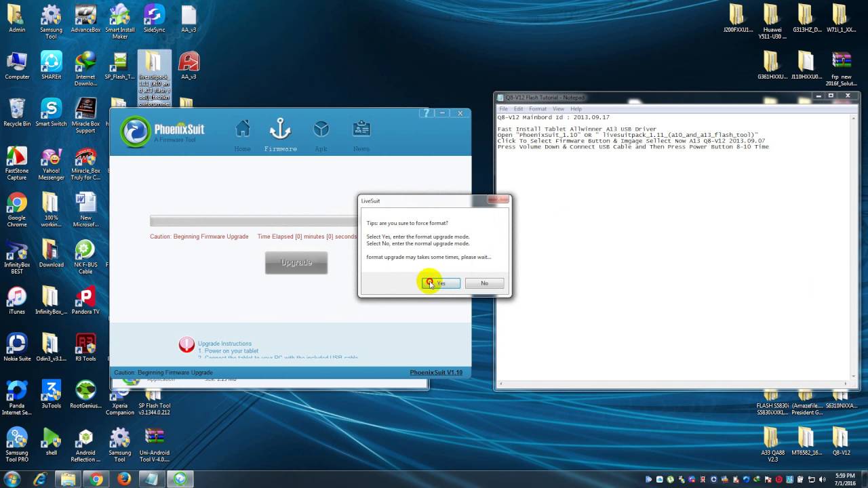
Task: Select the Firmware anchor icon in PhoenixSuit
Action: click(x=280, y=129)
